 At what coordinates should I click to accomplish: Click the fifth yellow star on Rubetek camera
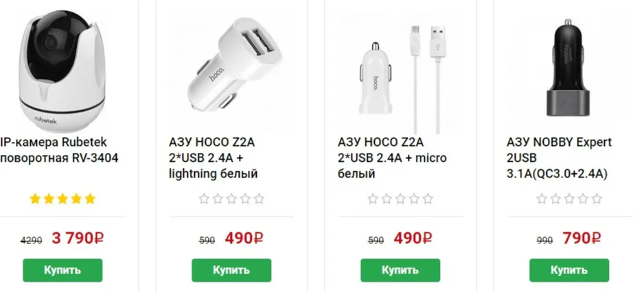point(90,199)
